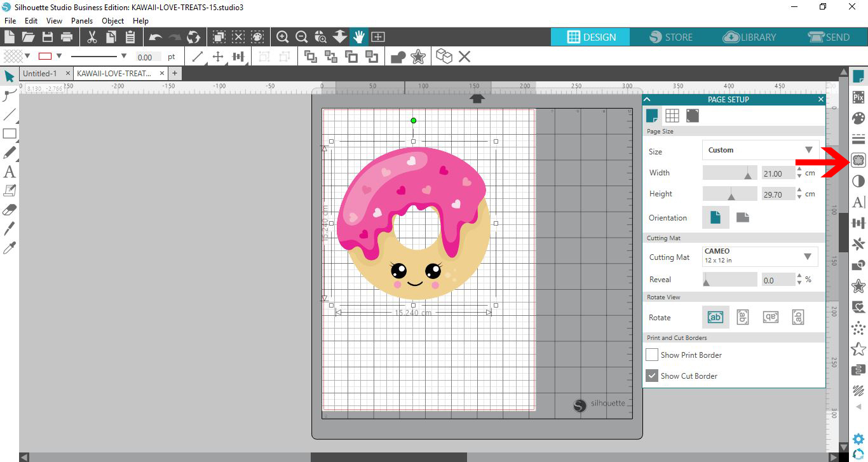Expand the fill pattern dropdown arrow
This screenshot has height=462, width=868.
tap(26, 56)
